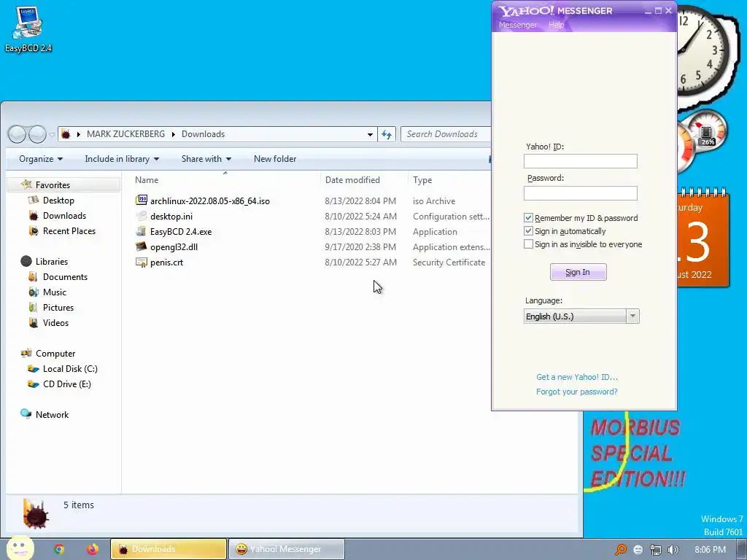The width and height of the screenshot is (747, 560).
Task: Click the Videos library icon
Action: pyautogui.click(x=34, y=322)
